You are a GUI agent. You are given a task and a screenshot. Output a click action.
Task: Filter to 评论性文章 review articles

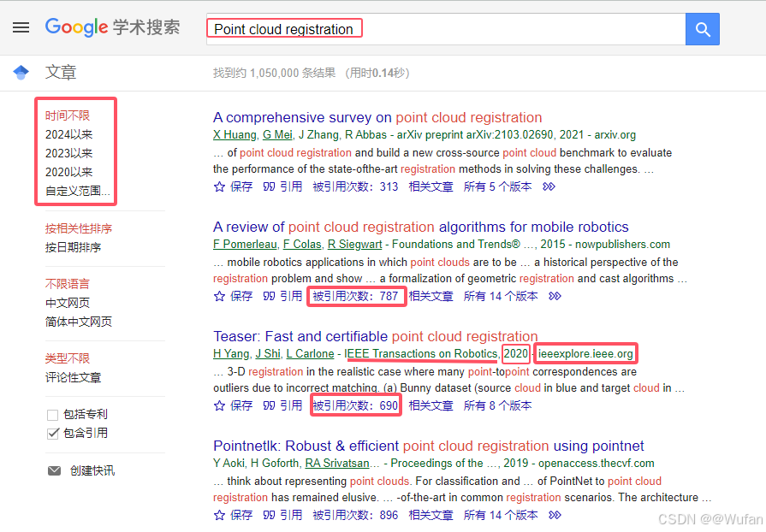point(73,377)
